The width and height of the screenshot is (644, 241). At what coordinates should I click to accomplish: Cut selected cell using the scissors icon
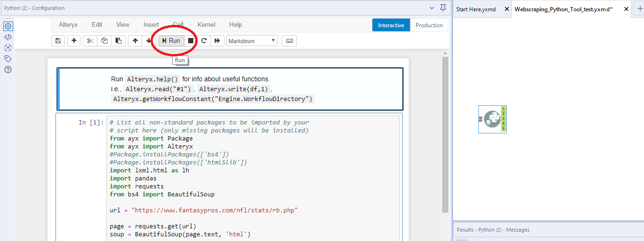click(90, 41)
